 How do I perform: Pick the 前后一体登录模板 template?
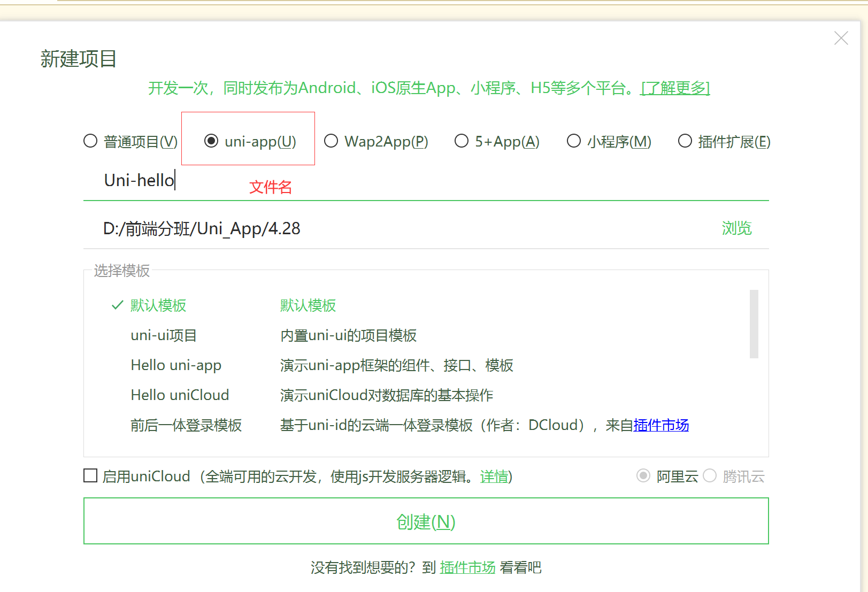click(x=186, y=425)
